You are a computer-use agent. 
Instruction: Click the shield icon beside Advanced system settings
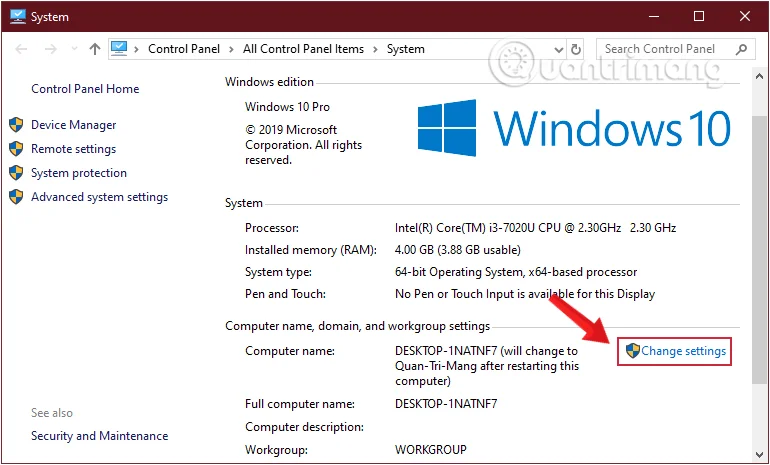pos(16,197)
